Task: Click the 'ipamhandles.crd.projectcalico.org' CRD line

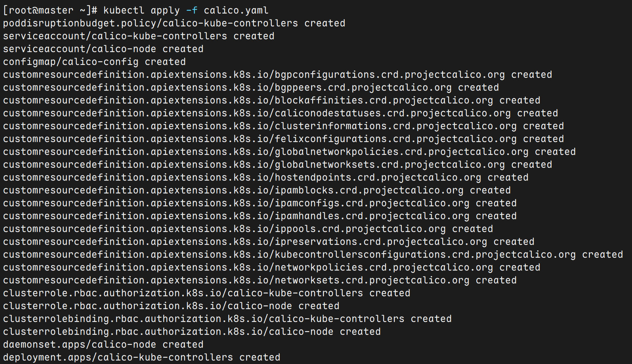Action: (x=260, y=216)
